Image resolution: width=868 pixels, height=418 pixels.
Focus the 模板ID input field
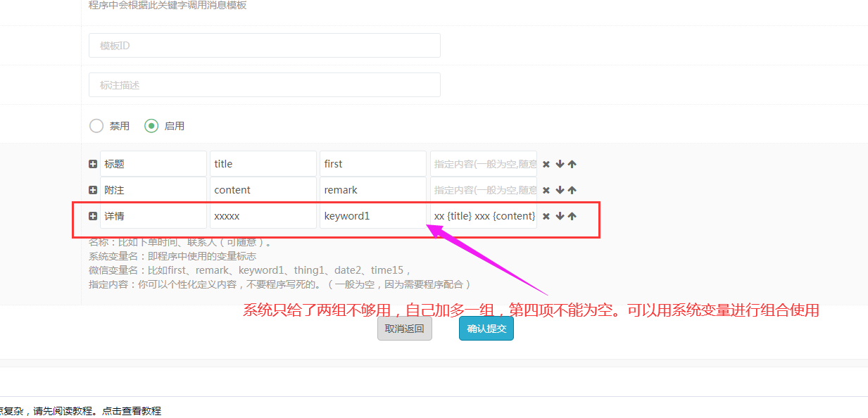[x=264, y=46]
